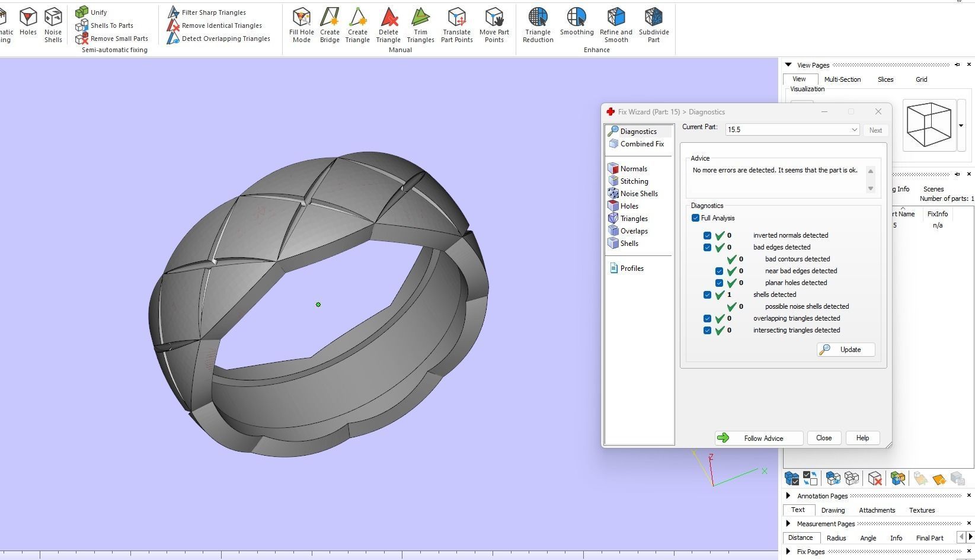Screen dimensions: 975x560
Task: Launch Refine and Smooth
Action: pos(616,25)
